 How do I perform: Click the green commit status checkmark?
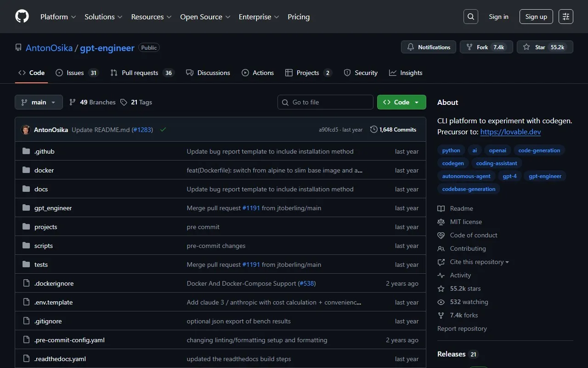[x=163, y=130]
